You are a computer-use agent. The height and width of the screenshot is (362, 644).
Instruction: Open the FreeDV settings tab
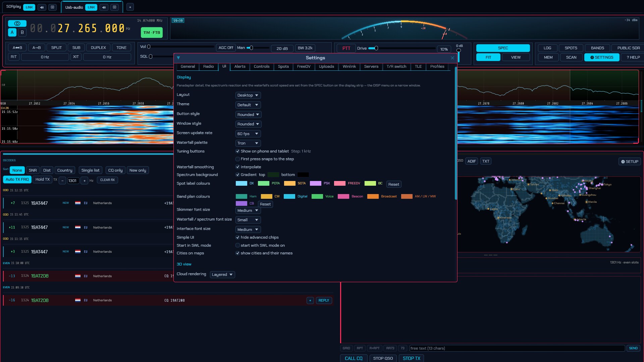(x=304, y=67)
